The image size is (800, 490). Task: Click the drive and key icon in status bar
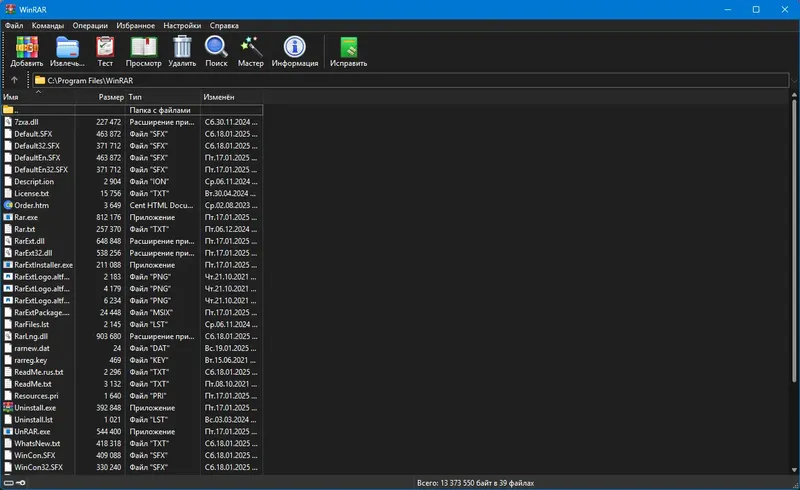[15, 483]
